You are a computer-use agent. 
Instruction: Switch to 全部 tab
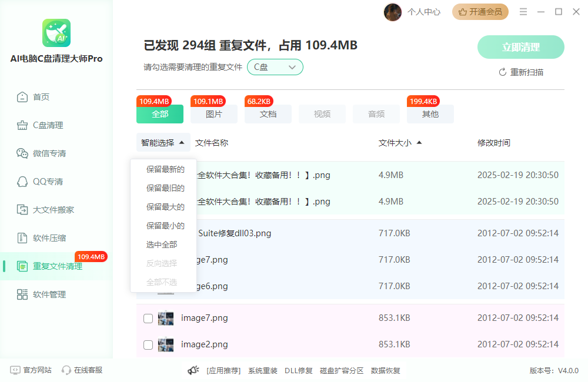160,114
